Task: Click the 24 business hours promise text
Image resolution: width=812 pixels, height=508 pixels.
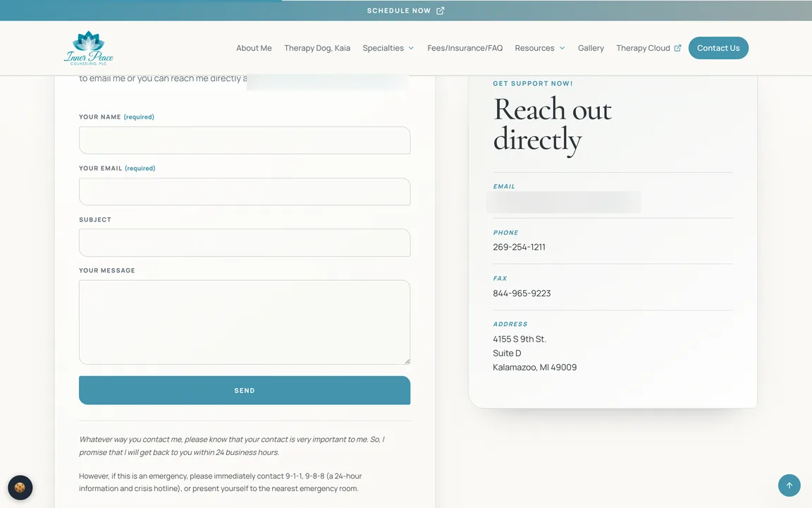Action: pyautogui.click(x=231, y=446)
